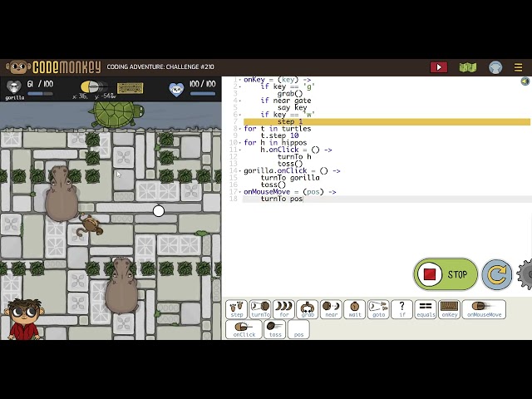Collapse the h.onClick fold at line 11
This screenshot has width=532, height=399.
coord(240,150)
